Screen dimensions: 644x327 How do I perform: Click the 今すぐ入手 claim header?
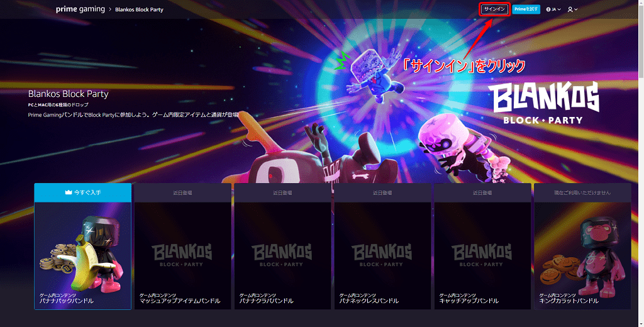(82, 192)
